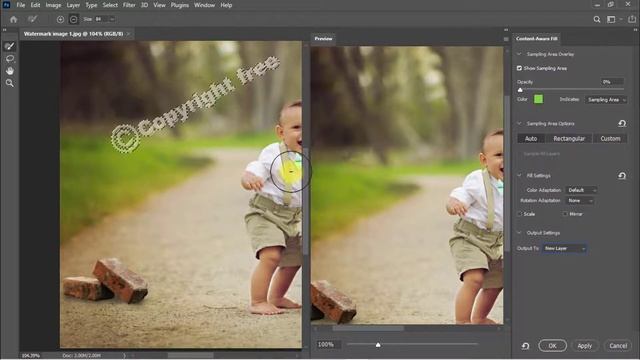Open the Preview panel menu icon
Viewport: 640px width, 360px height.
pos(506,39)
